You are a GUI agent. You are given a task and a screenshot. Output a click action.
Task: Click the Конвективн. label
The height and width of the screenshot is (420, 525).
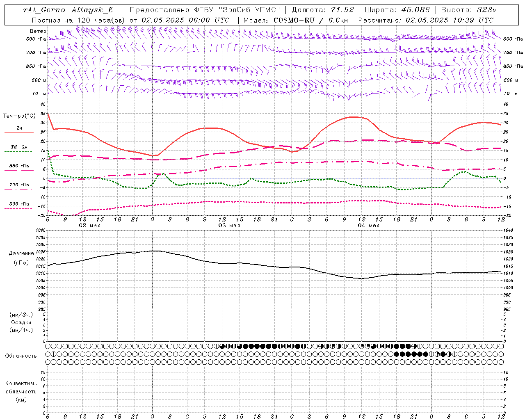[21, 383]
